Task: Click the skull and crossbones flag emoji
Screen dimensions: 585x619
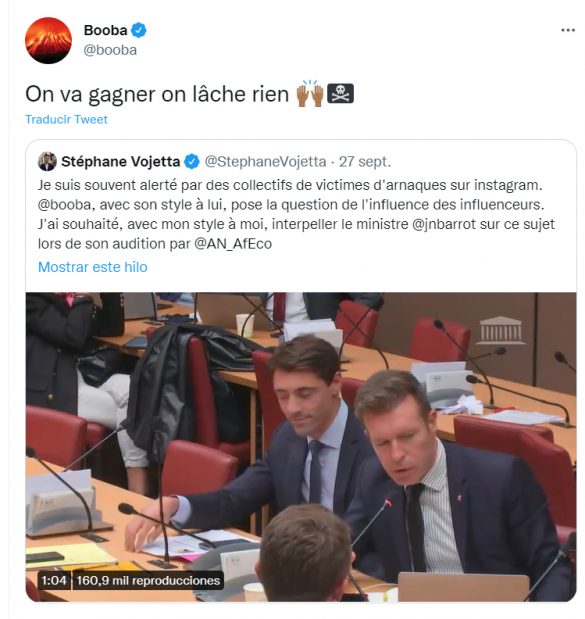Action: (x=341, y=94)
